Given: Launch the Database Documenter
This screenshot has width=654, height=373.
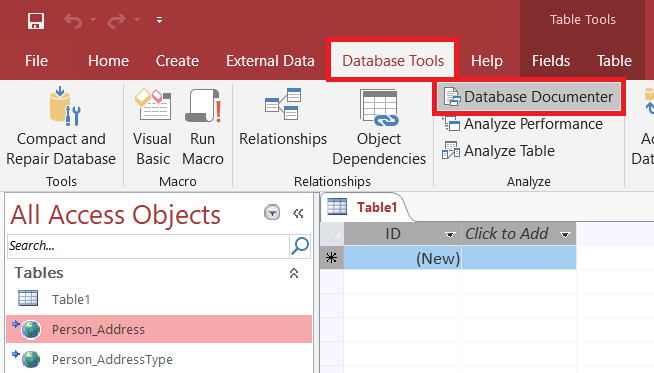Looking at the screenshot, I should 529,97.
